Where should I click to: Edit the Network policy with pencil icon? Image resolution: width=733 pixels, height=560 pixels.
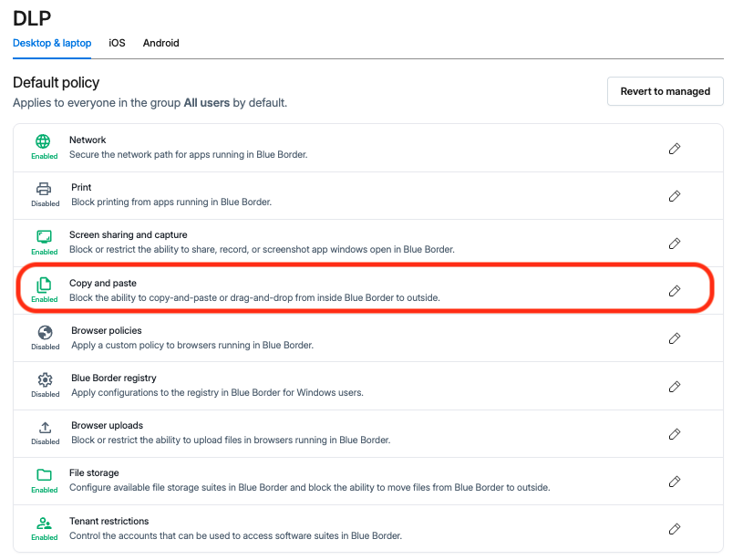click(x=674, y=149)
